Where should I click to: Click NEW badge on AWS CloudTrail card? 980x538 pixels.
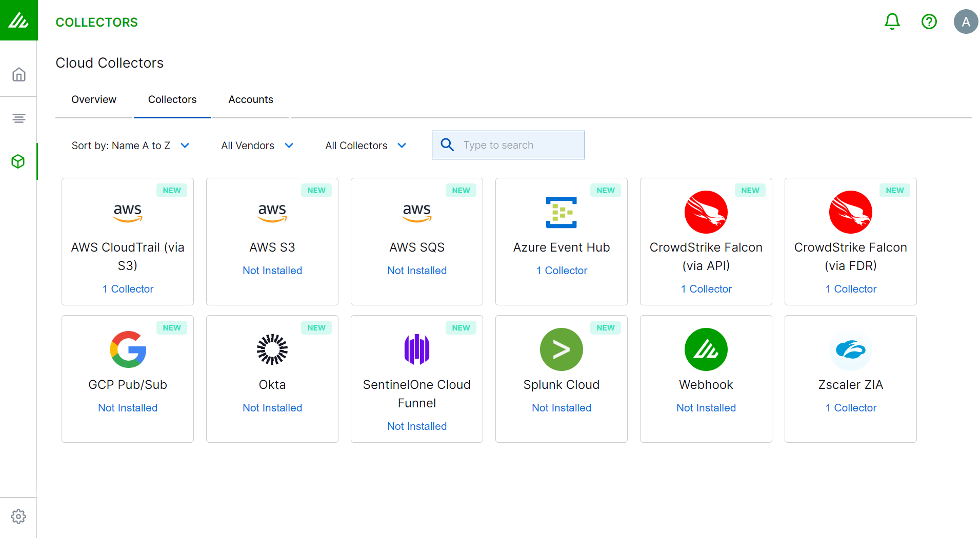click(172, 191)
